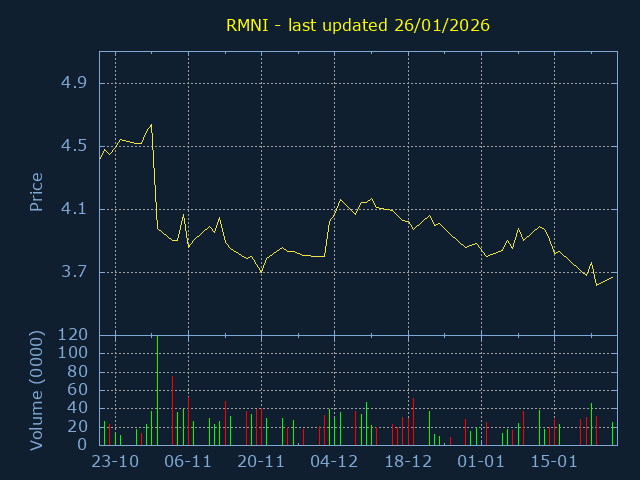Screen dimensions: 640x480
Task: Click the highest peak of price line
Action: point(151,125)
